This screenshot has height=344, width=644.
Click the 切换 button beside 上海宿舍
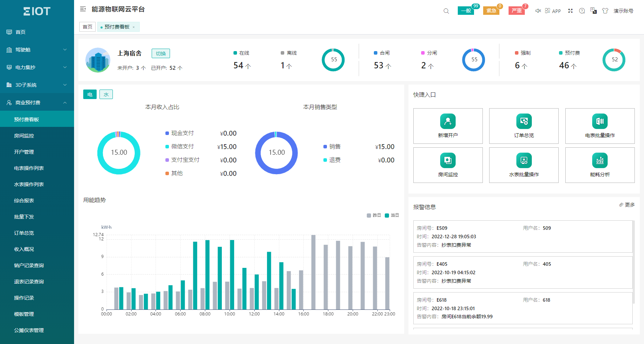[x=161, y=54]
